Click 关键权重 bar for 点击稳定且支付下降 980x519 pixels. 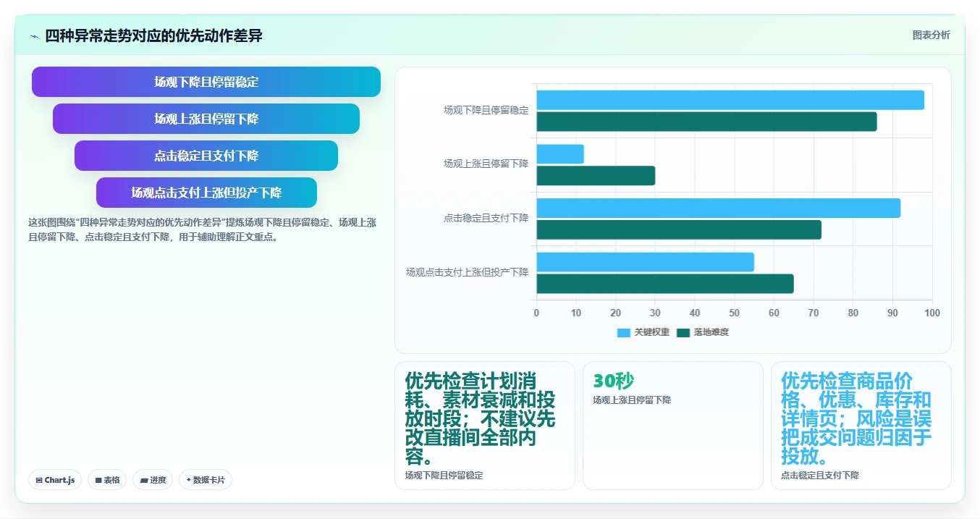719,208
